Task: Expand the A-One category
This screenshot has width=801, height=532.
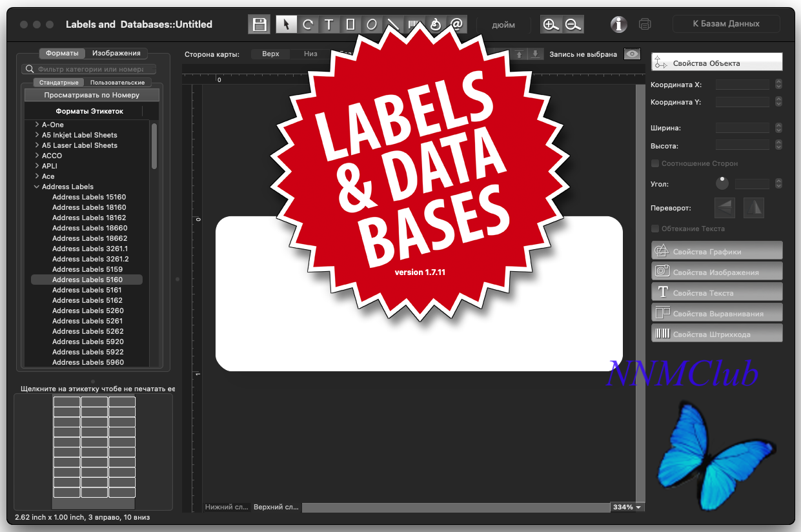Action: pos(37,125)
